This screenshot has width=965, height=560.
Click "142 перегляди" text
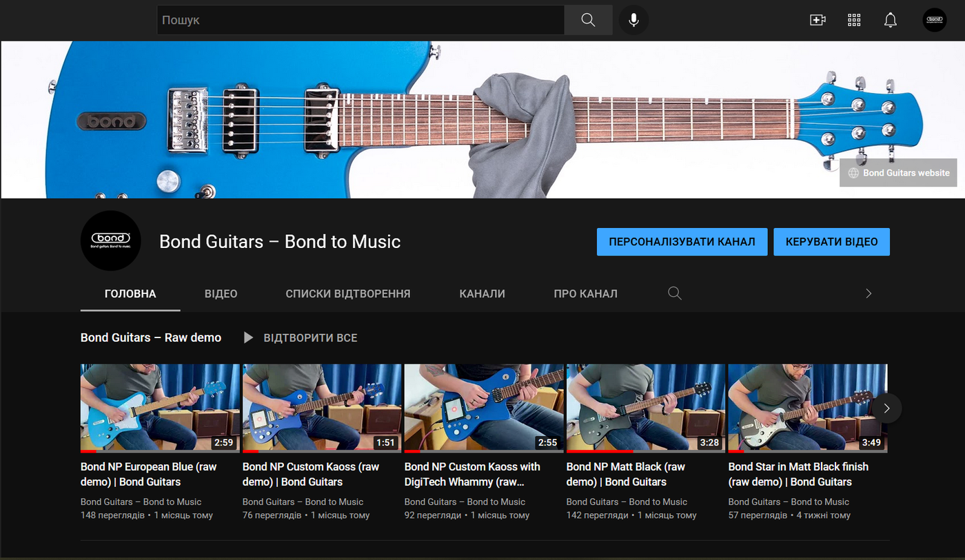click(598, 515)
